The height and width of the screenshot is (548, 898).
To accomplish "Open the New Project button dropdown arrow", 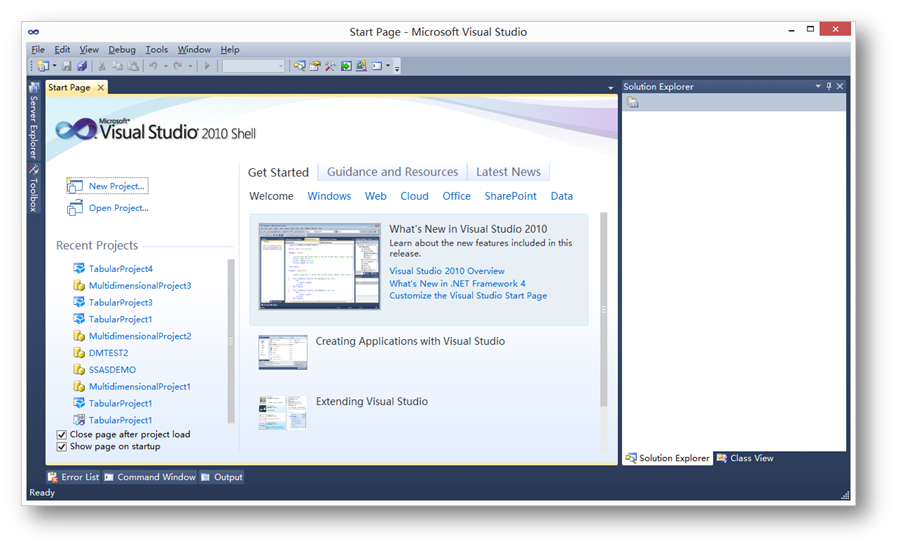I will click(x=54, y=66).
